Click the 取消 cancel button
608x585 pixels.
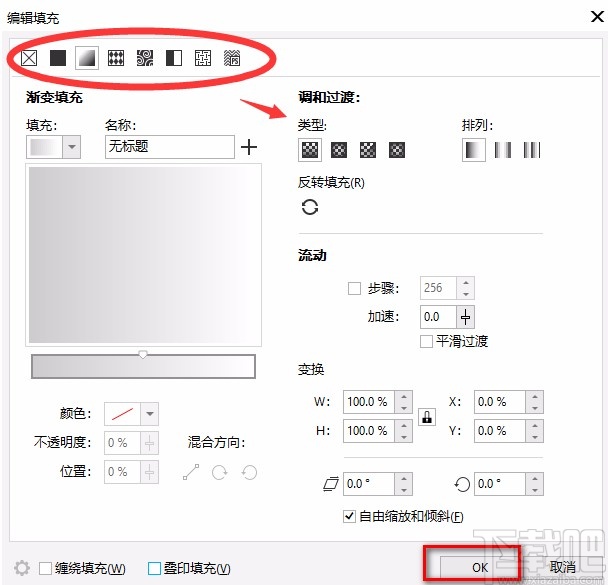tap(562, 567)
